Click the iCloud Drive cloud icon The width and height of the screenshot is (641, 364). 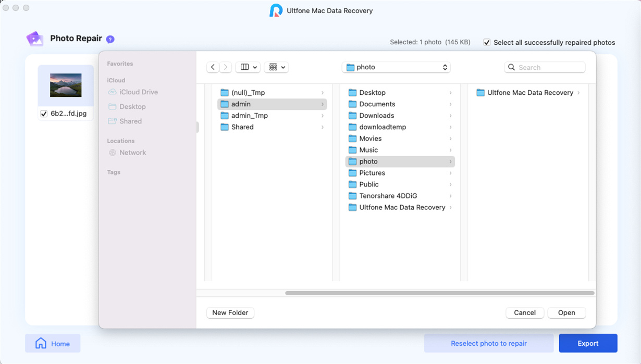tap(112, 92)
